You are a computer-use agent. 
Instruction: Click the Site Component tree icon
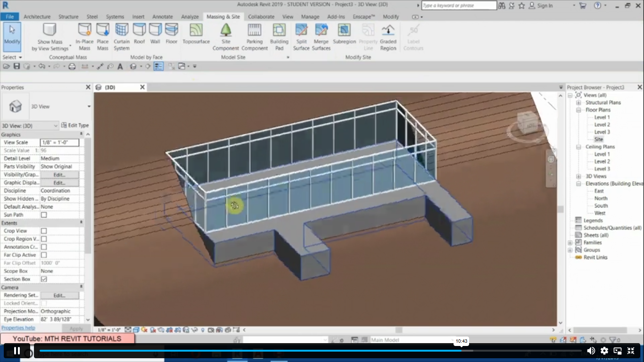point(226,31)
